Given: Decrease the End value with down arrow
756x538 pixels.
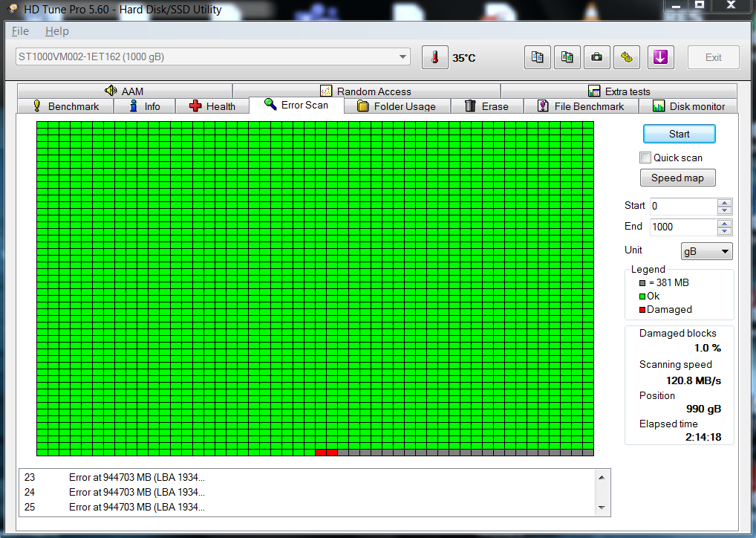Looking at the screenshot, I should click(x=724, y=230).
